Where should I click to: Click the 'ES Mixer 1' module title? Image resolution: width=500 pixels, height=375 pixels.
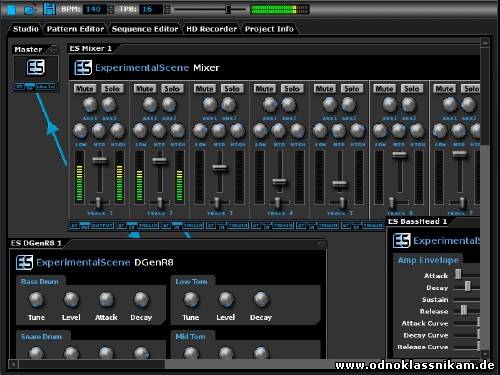click(90, 49)
